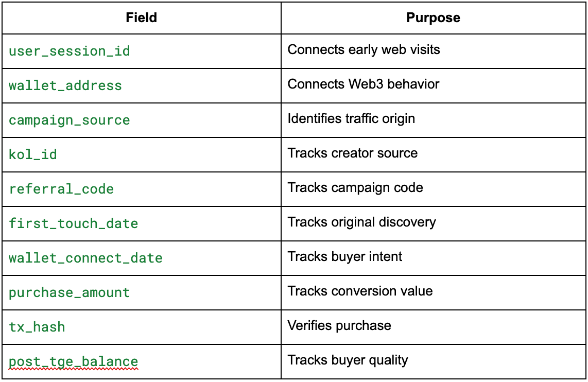Screen dimensions: 588x382
Task: Click the 'Connects early web visits' cell
Action: coord(433,51)
